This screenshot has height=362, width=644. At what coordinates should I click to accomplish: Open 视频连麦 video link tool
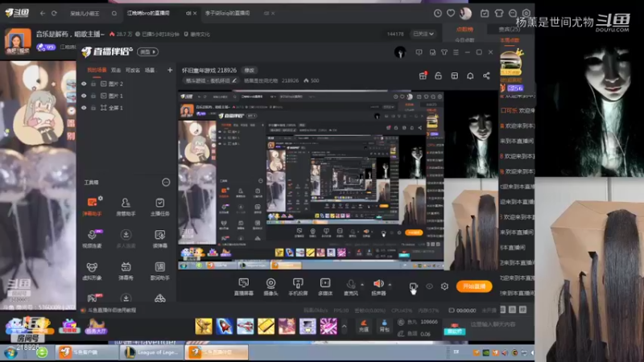pyautogui.click(x=92, y=239)
